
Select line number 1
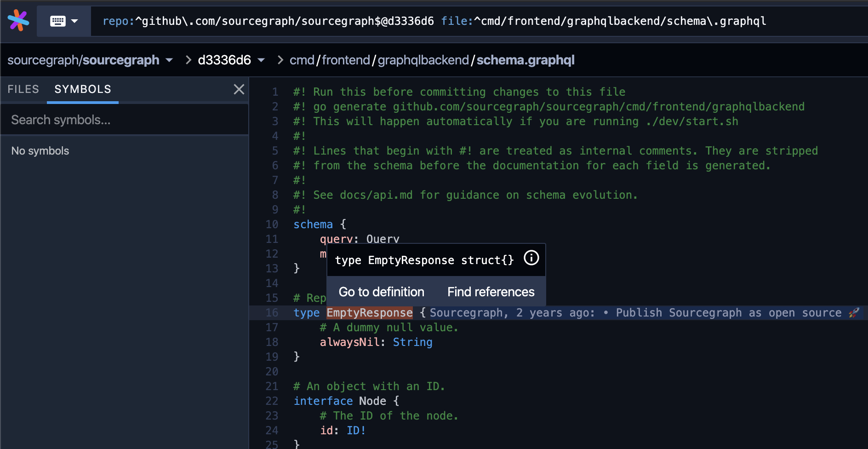[x=275, y=92]
